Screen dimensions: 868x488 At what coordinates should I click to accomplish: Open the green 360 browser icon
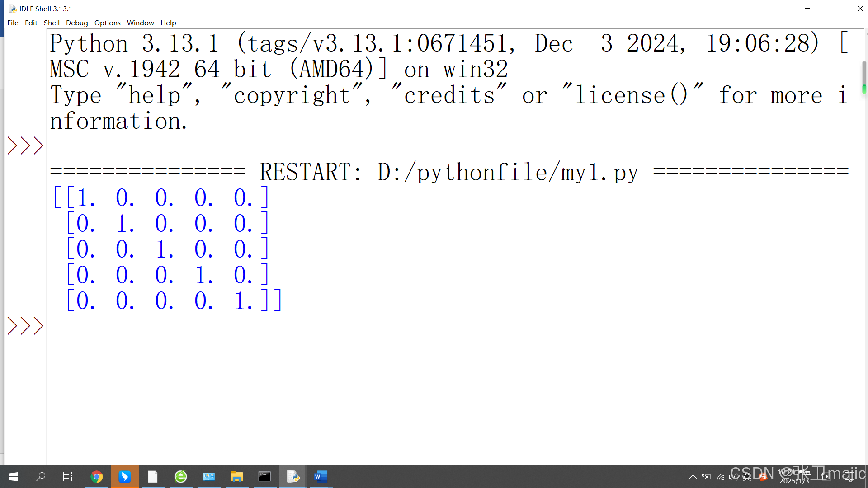tap(180, 476)
